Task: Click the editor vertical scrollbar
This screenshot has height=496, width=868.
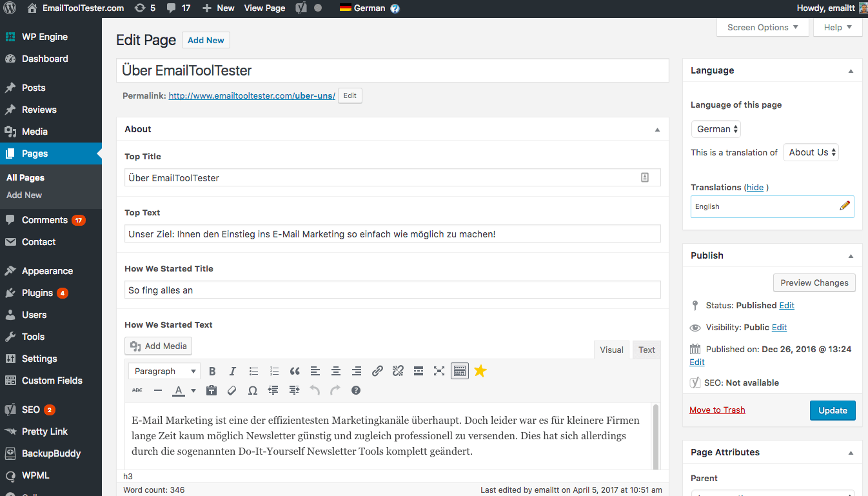Action: [656, 437]
